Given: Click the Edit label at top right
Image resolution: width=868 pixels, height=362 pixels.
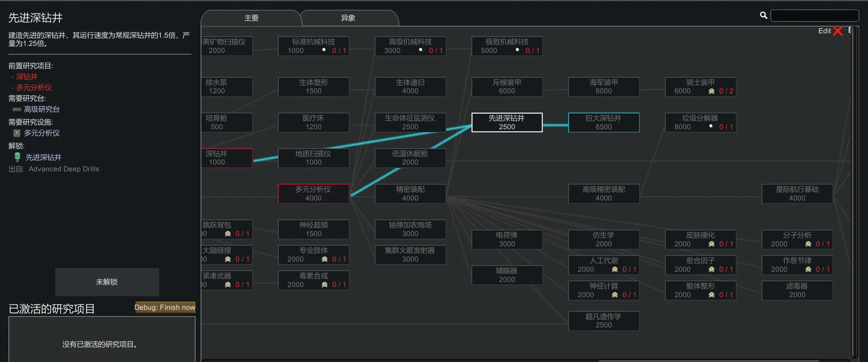Looking at the screenshot, I should [x=824, y=31].
